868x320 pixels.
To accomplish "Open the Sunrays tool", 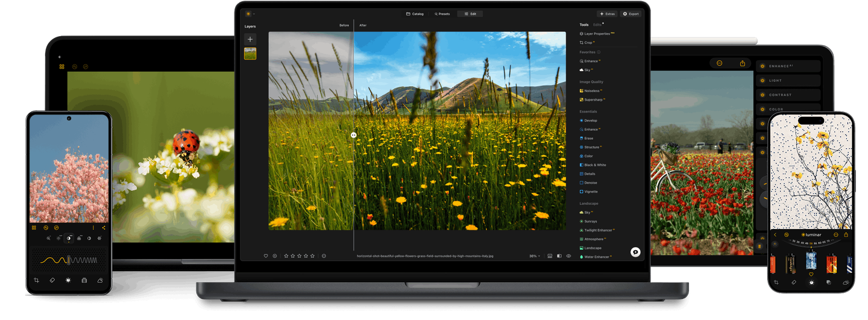I will coord(588,221).
